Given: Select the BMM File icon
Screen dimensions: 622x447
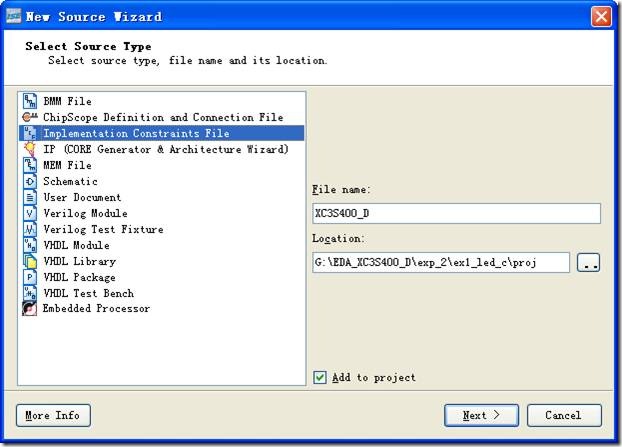Looking at the screenshot, I should (29, 101).
